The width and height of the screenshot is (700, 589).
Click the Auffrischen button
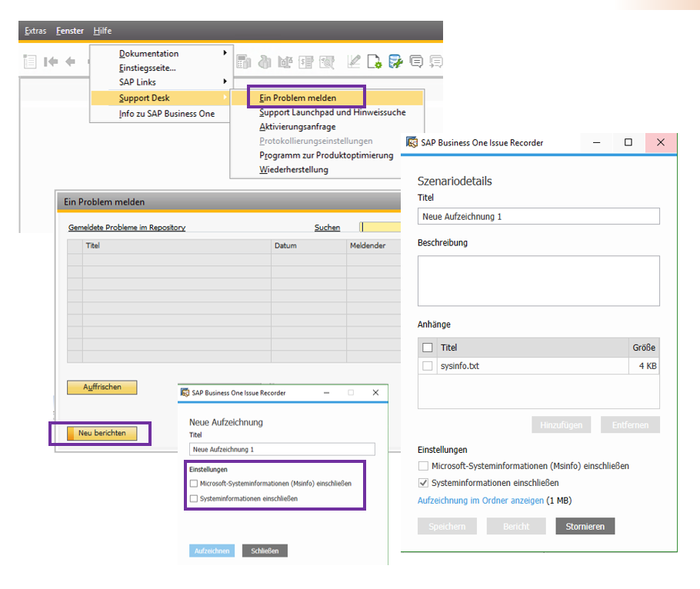pyautogui.click(x=102, y=387)
